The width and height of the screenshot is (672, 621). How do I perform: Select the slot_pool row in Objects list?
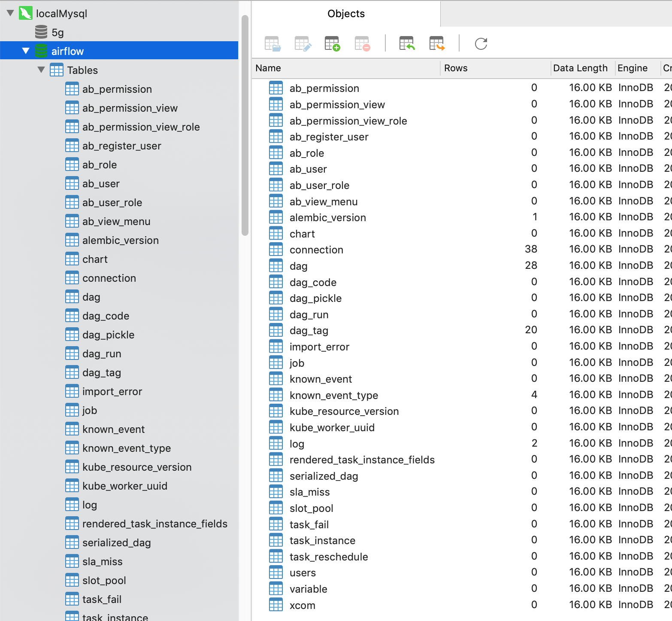462,508
